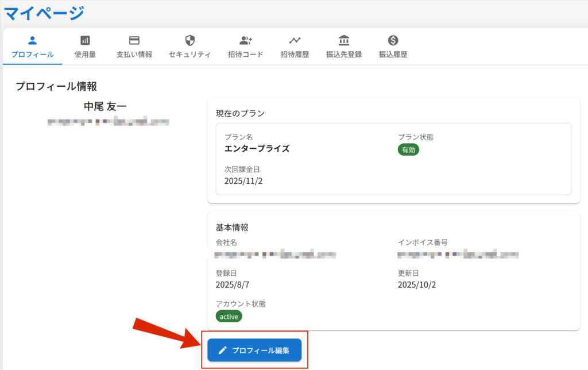Click the credit card icon above 支払い情報
The height and width of the screenshot is (370, 588).
coord(134,40)
